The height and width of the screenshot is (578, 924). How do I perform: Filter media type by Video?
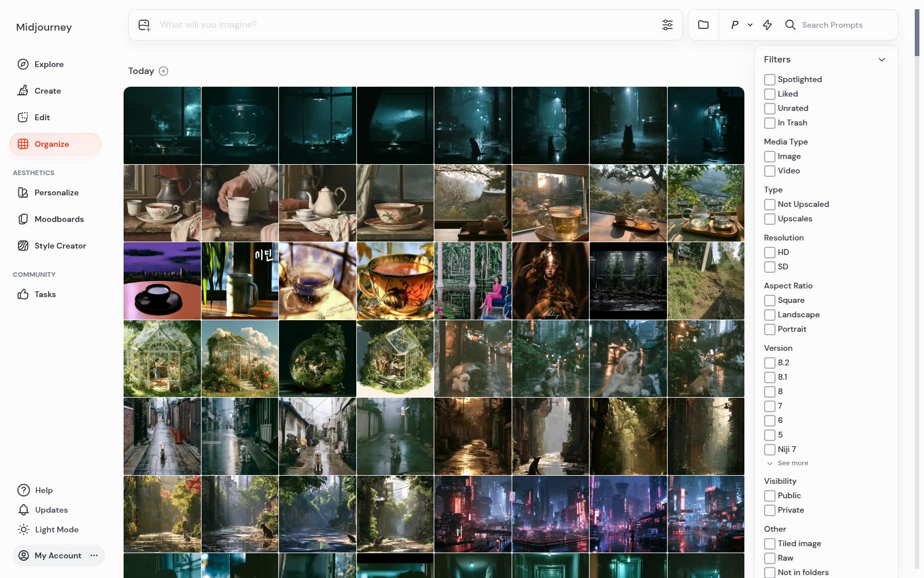pos(770,171)
